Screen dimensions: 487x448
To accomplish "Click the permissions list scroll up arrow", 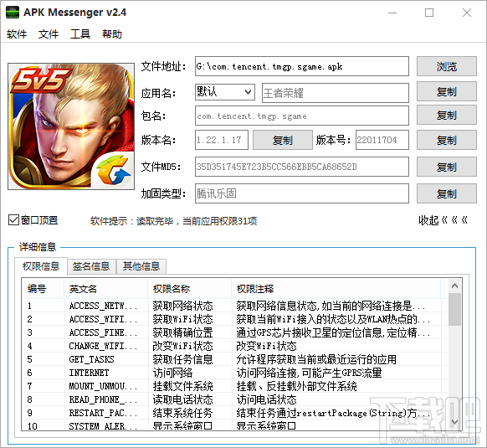I will (x=454, y=286).
